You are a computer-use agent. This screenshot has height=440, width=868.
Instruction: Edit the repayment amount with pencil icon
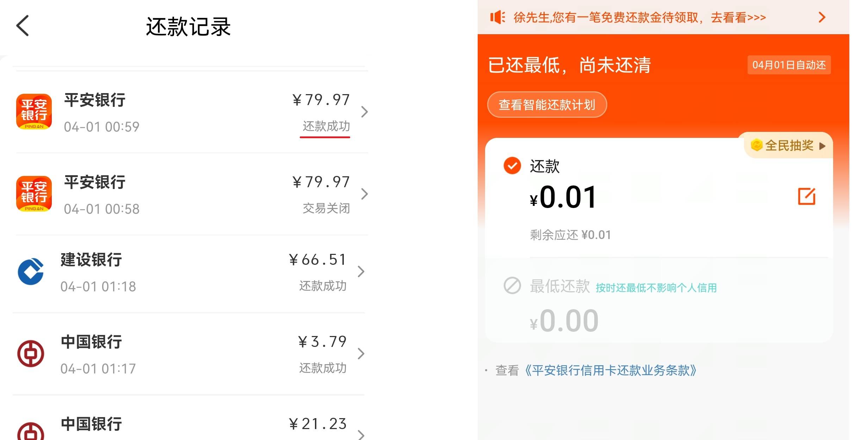coord(806,196)
